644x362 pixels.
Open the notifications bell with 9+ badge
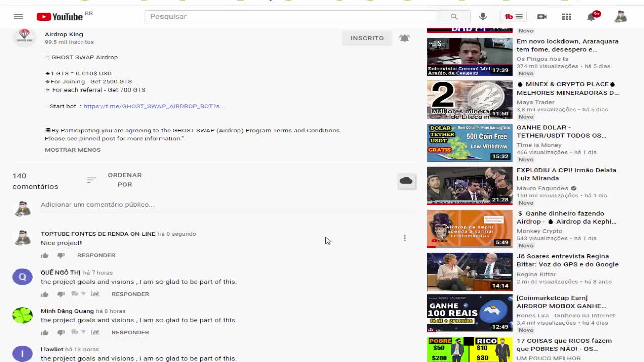pos(592,17)
